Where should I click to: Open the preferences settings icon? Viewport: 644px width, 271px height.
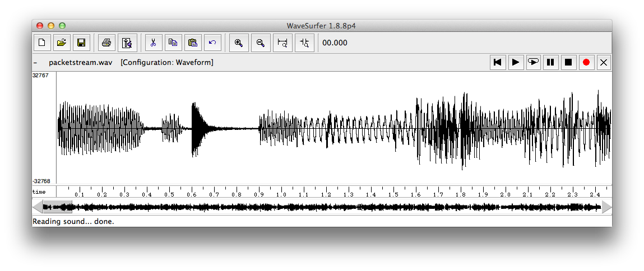point(127,43)
